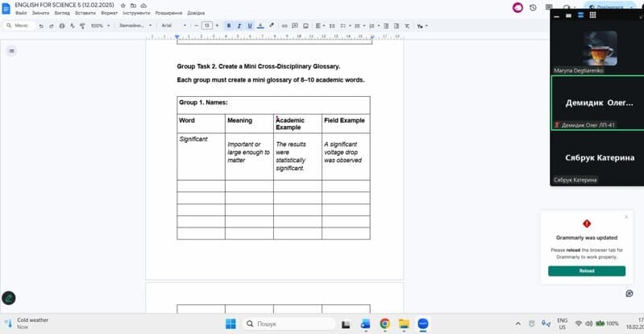The height and width of the screenshot is (334, 644).
Task: Show hidden system tray icons
Action: 518,324
